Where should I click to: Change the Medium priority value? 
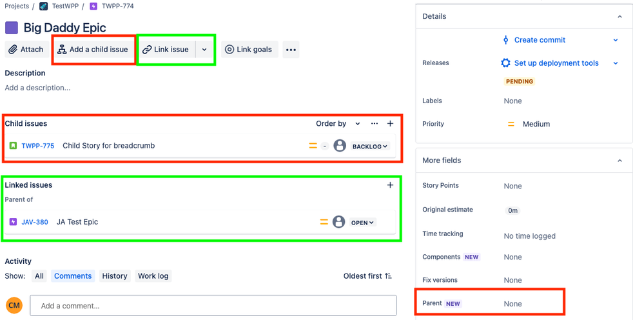point(536,124)
